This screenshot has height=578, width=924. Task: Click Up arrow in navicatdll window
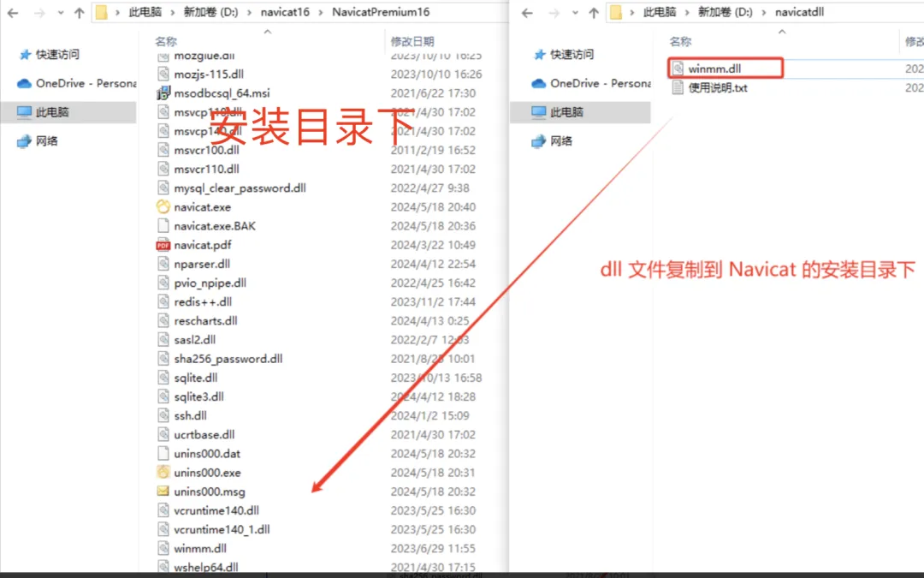point(594,12)
